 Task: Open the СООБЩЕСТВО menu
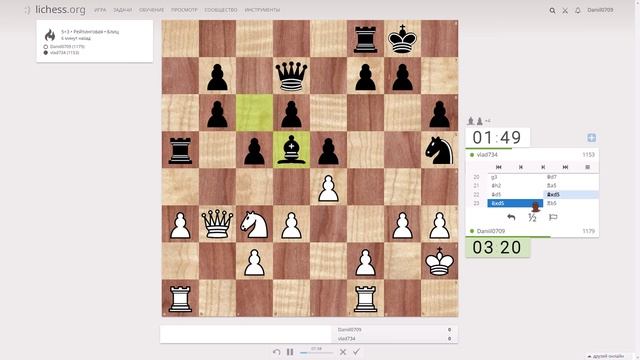[221, 10]
